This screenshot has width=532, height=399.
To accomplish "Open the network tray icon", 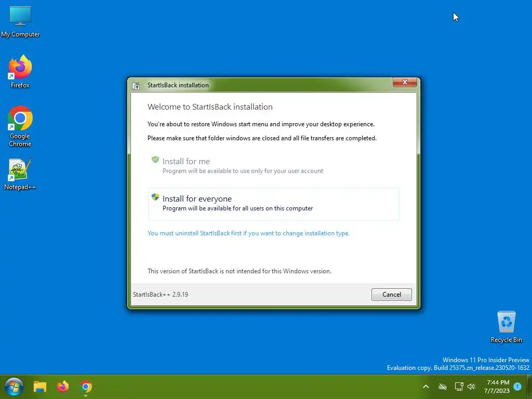I will coord(459,387).
